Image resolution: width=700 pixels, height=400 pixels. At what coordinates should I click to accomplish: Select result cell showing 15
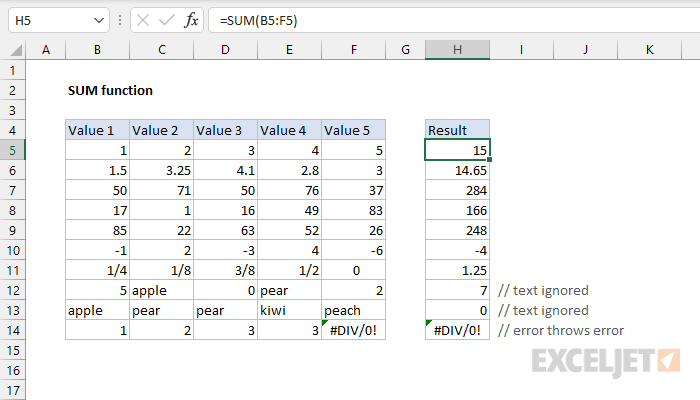point(457,150)
